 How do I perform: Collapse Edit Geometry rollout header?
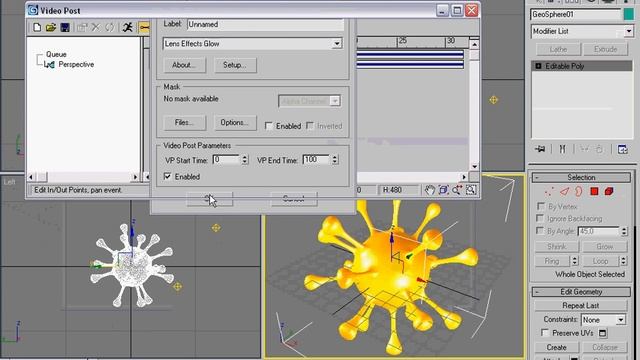click(x=581, y=292)
